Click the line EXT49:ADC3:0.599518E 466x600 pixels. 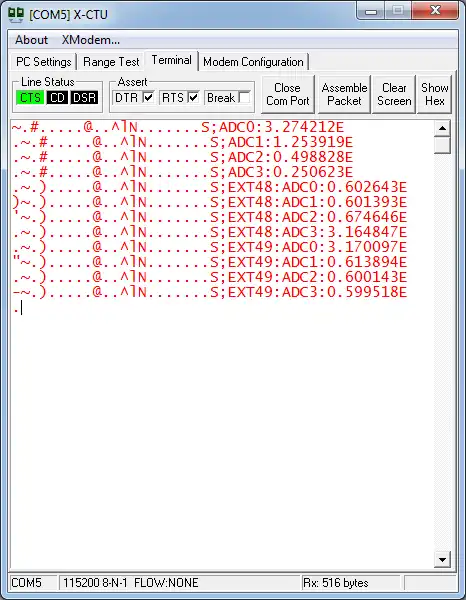pyautogui.click(x=209, y=292)
